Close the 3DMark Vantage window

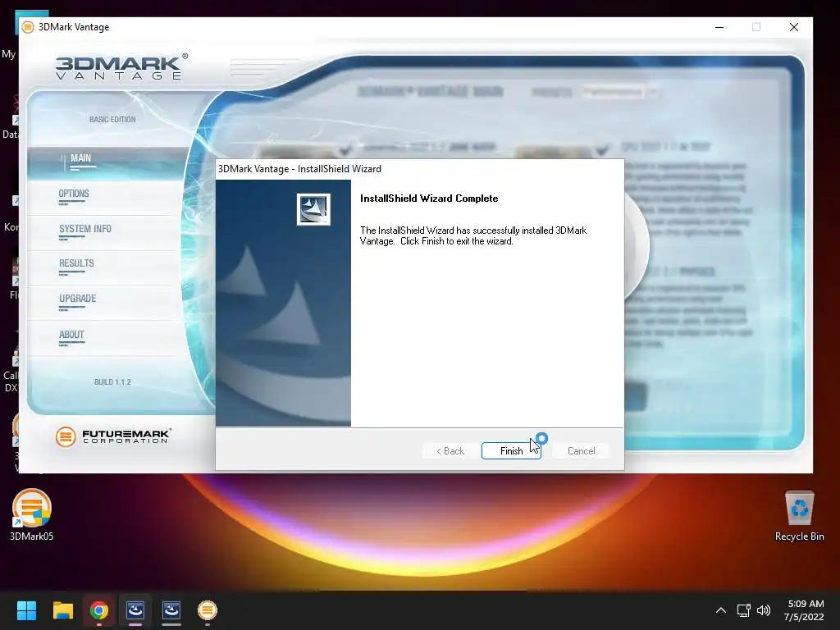(794, 27)
